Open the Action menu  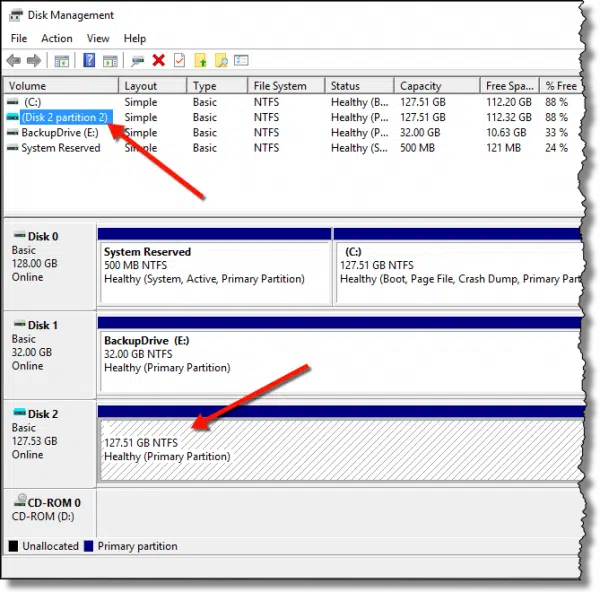click(x=57, y=38)
